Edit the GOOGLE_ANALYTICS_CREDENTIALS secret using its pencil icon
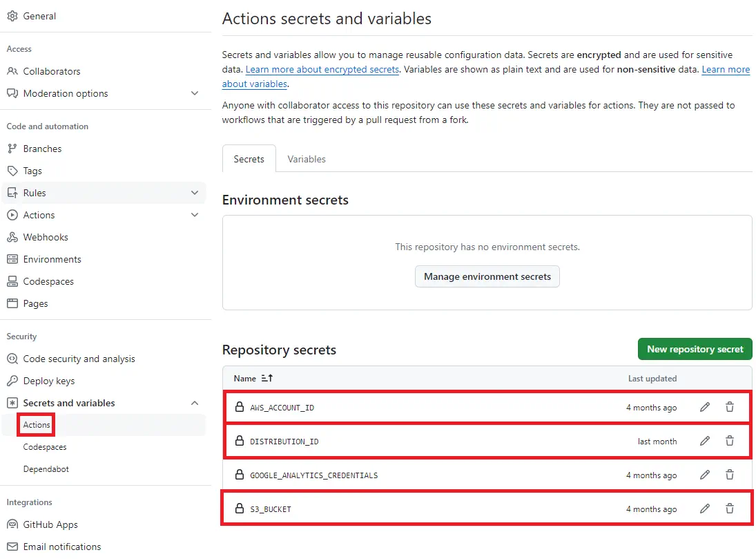Image resolution: width=756 pixels, height=559 pixels. click(x=704, y=475)
